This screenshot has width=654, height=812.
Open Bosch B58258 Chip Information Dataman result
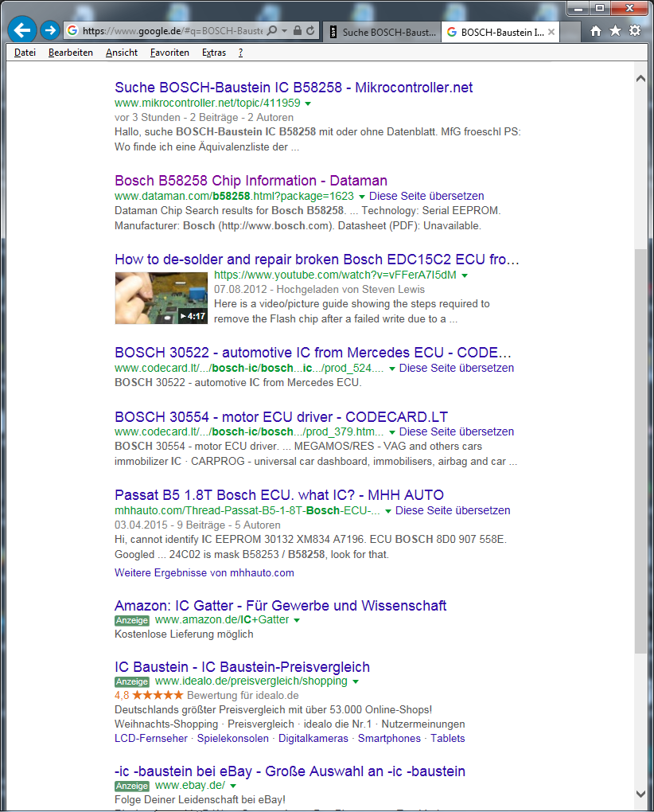251,181
